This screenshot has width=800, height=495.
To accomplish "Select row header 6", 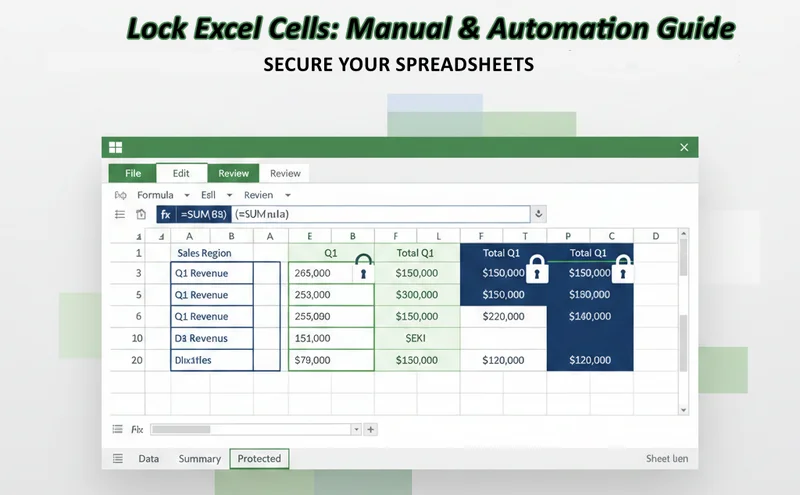I will click(x=138, y=316).
